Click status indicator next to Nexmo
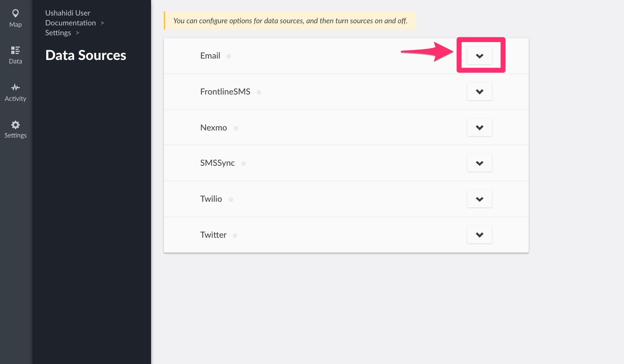Image resolution: width=624 pixels, height=364 pixels. [x=236, y=128]
